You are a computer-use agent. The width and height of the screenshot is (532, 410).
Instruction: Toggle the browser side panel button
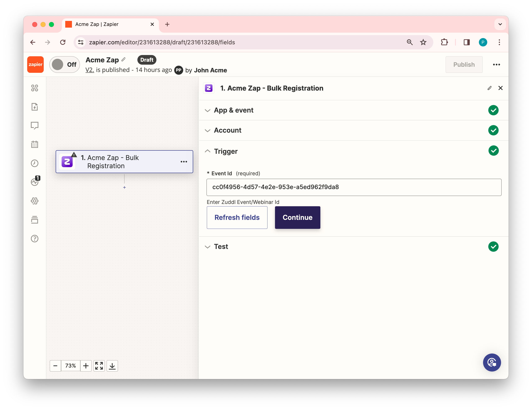[467, 42]
